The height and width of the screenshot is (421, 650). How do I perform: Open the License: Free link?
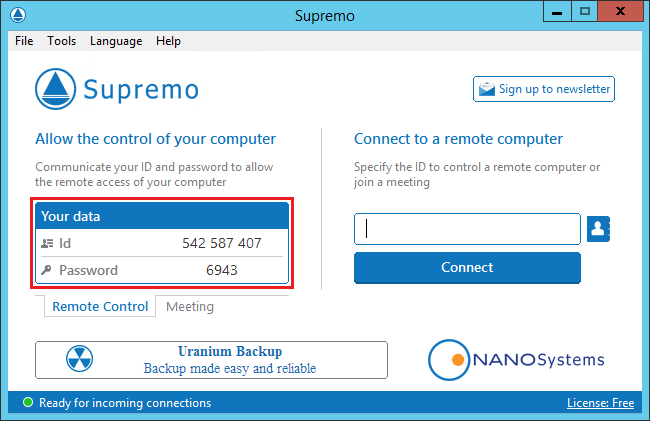pos(600,403)
